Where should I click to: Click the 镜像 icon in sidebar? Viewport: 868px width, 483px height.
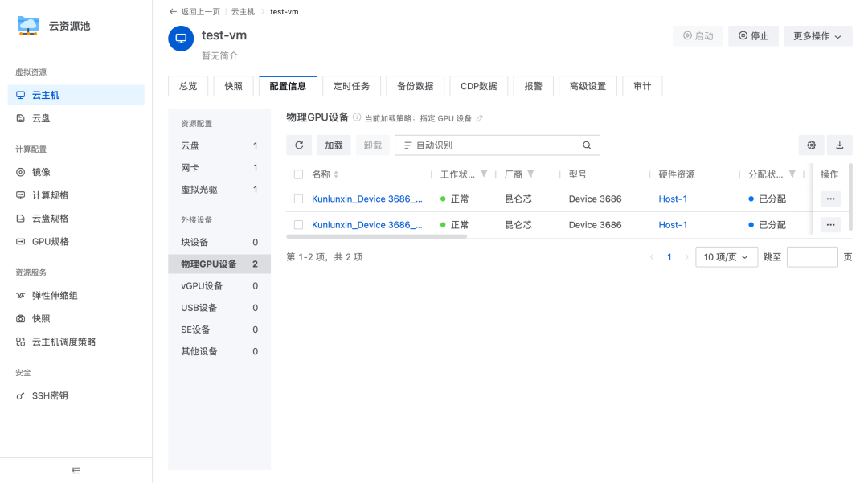click(x=18, y=171)
